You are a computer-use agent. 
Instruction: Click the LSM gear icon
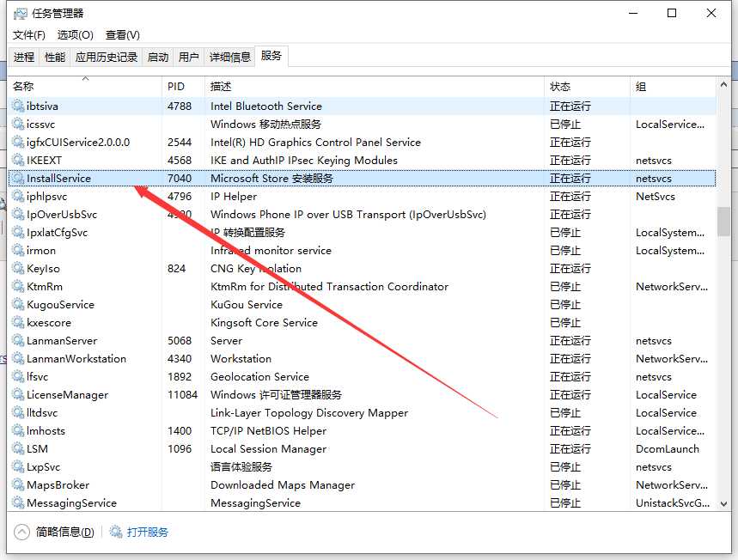coord(18,449)
